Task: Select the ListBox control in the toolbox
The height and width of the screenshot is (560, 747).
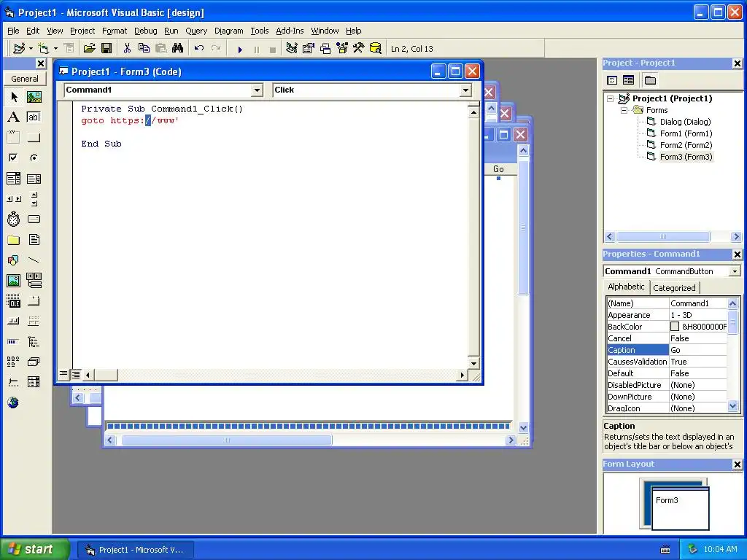Action: coord(34,179)
